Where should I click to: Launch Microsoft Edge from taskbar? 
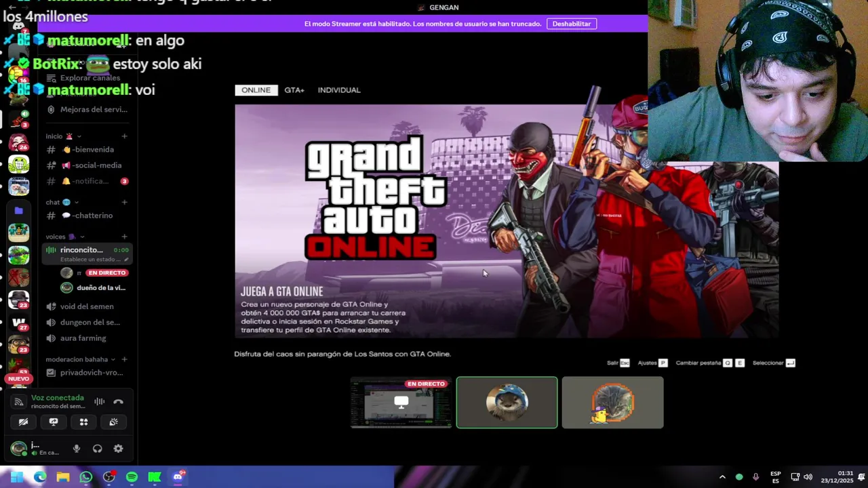click(40, 477)
